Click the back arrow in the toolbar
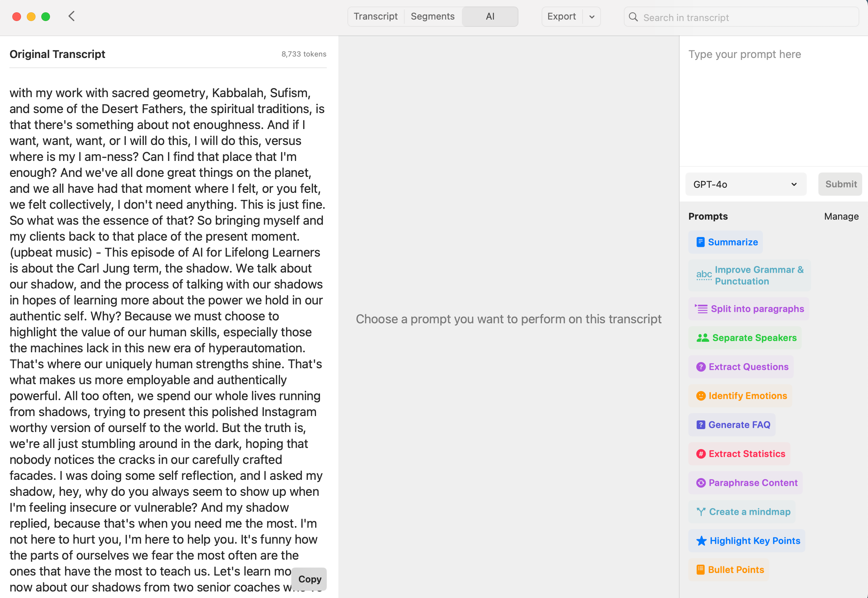Viewport: 868px width, 598px height. [x=71, y=16]
